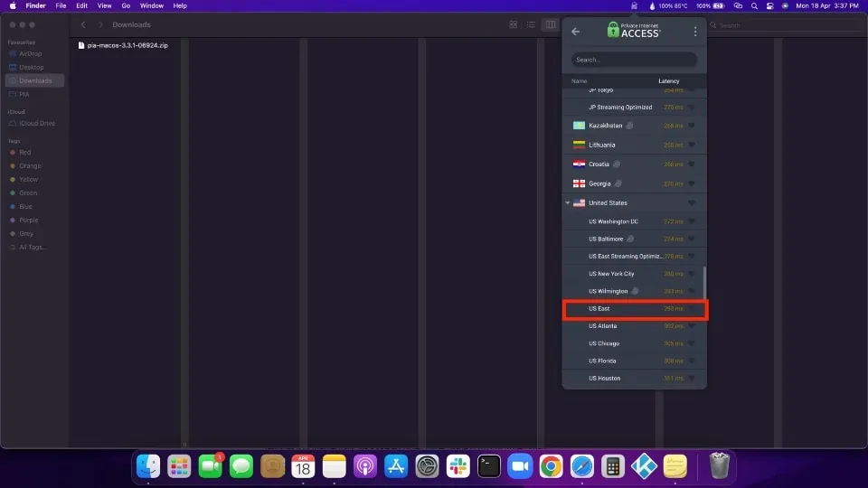Screen dimensions: 868x488
Task: Select Georgia region
Action: coord(635,183)
